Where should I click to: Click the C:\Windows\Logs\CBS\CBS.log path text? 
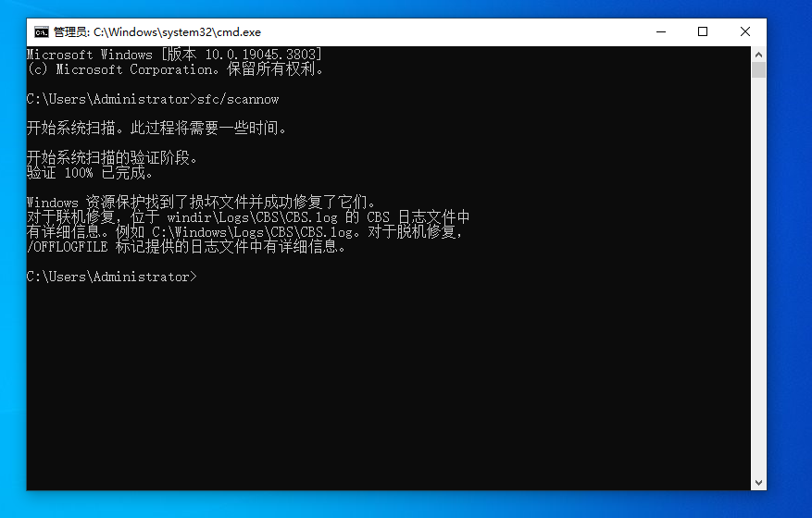point(253,232)
